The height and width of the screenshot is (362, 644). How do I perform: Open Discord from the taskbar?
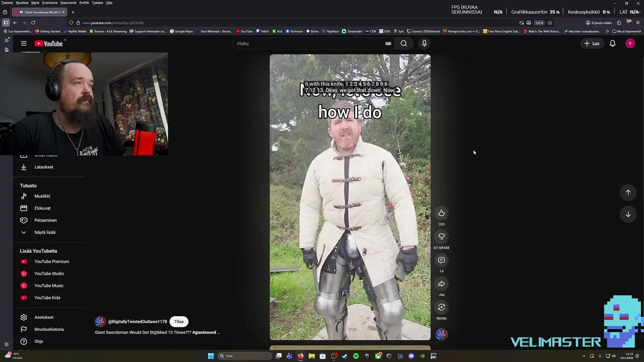411,356
